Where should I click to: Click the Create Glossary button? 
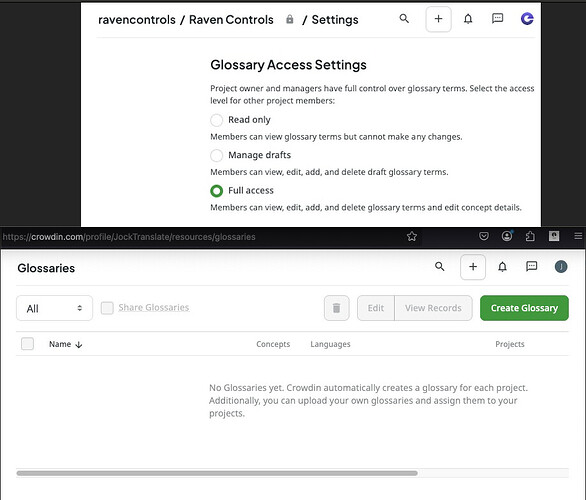tap(524, 308)
